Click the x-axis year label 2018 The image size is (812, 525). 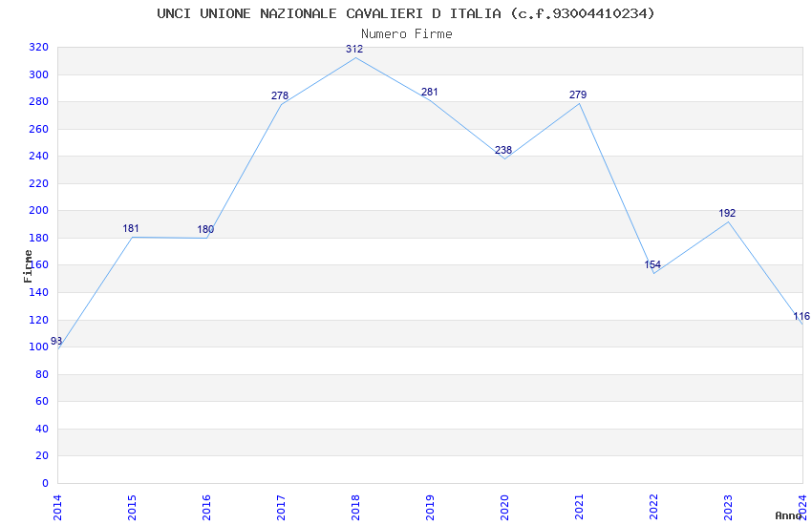click(x=355, y=508)
